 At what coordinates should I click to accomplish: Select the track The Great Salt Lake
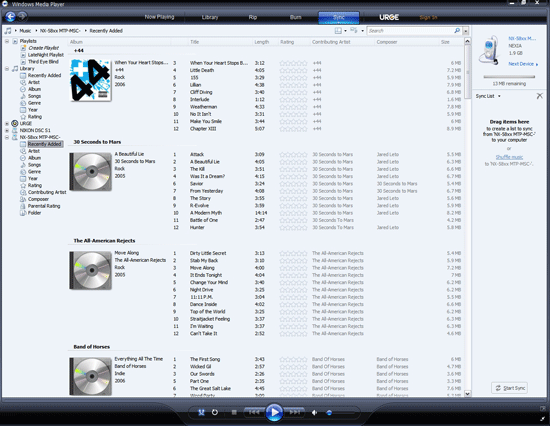210,388
